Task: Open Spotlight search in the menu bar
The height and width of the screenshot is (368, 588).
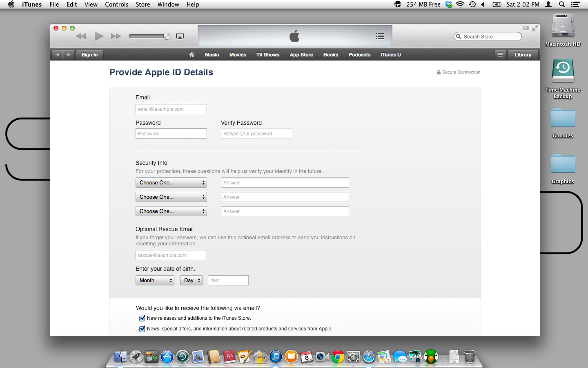Action: (562, 4)
